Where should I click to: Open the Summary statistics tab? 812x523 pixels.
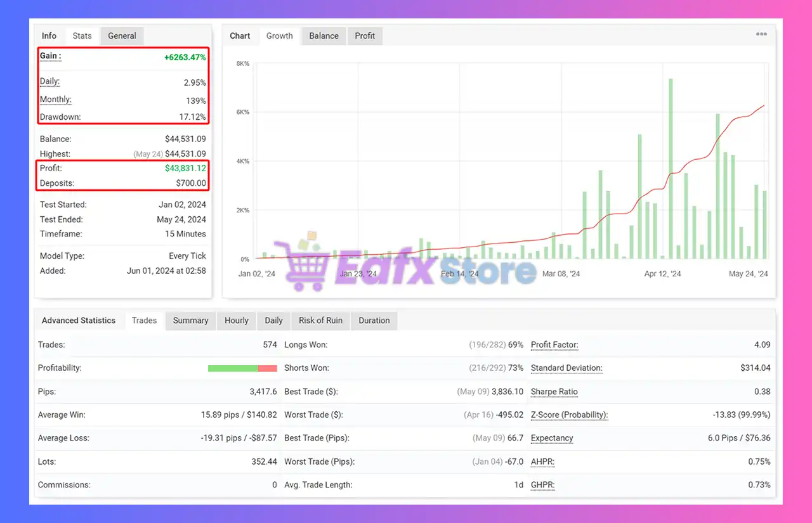tap(190, 321)
